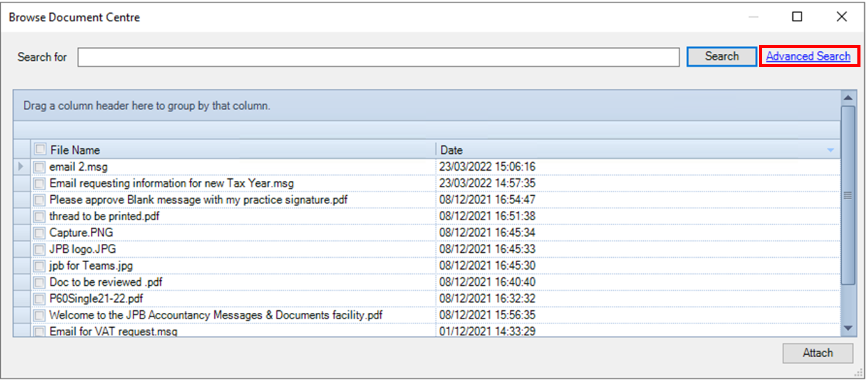The width and height of the screenshot is (868, 381).
Task: Check the box for jpb for Teams.jpg
Action: (39, 266)
